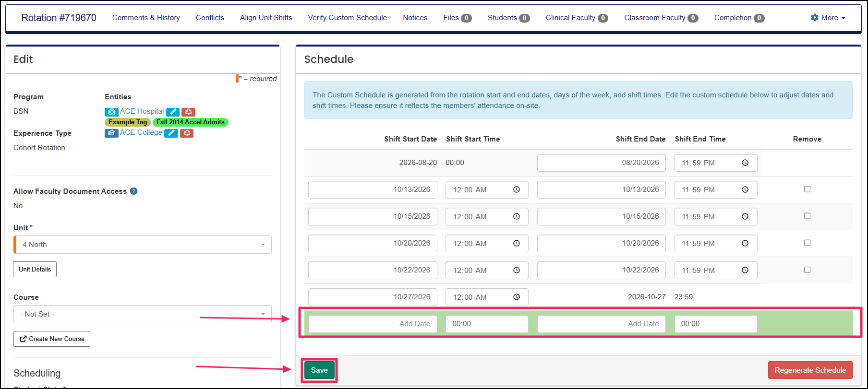Open the clock picker for the 10/22/2026 start time
This screenshot has width=868, height=389.
(517, 270)
